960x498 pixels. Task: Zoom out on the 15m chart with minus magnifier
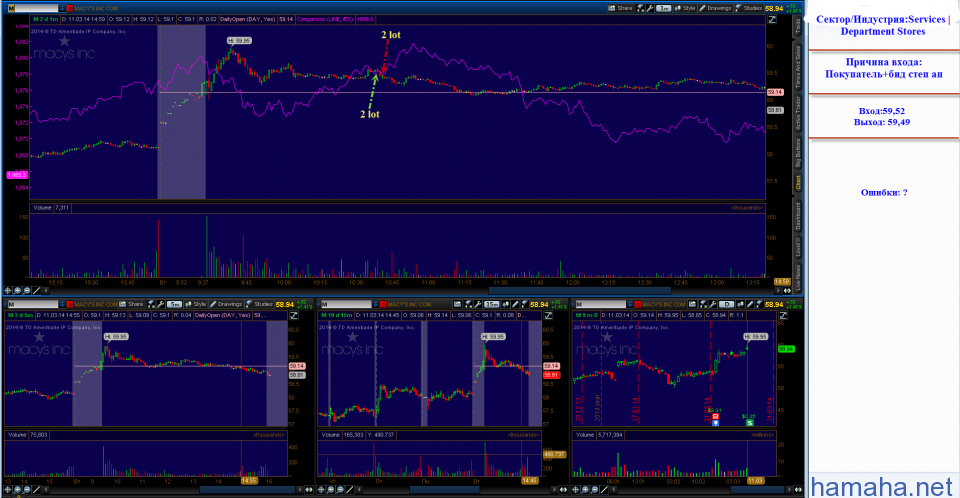click(340, 489)
